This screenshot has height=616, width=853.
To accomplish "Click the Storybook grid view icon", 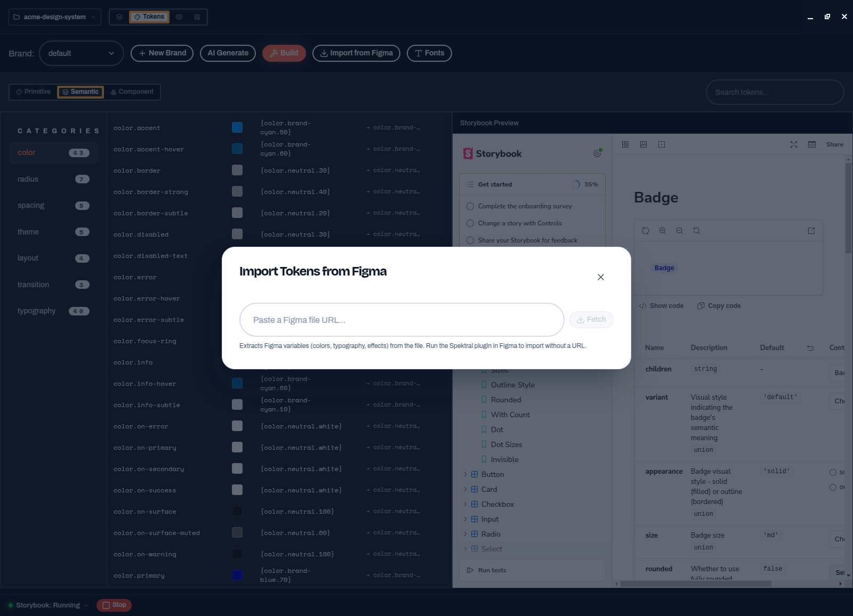I will (x=625, y=144).
